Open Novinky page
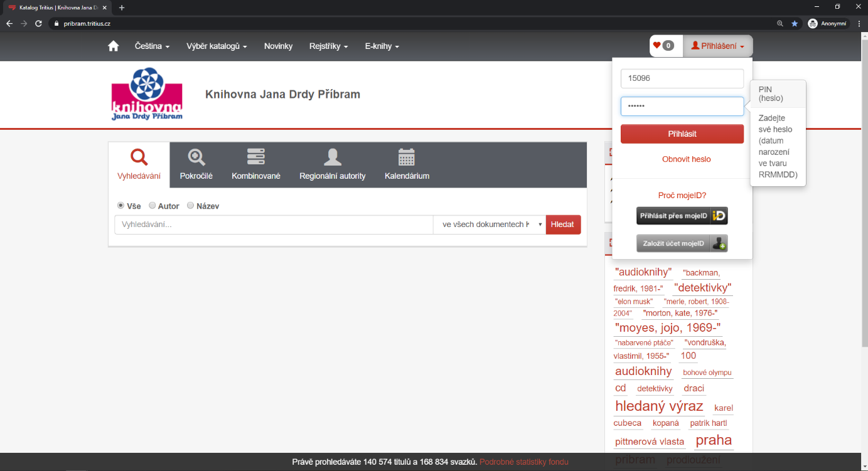 click(278, 46)
